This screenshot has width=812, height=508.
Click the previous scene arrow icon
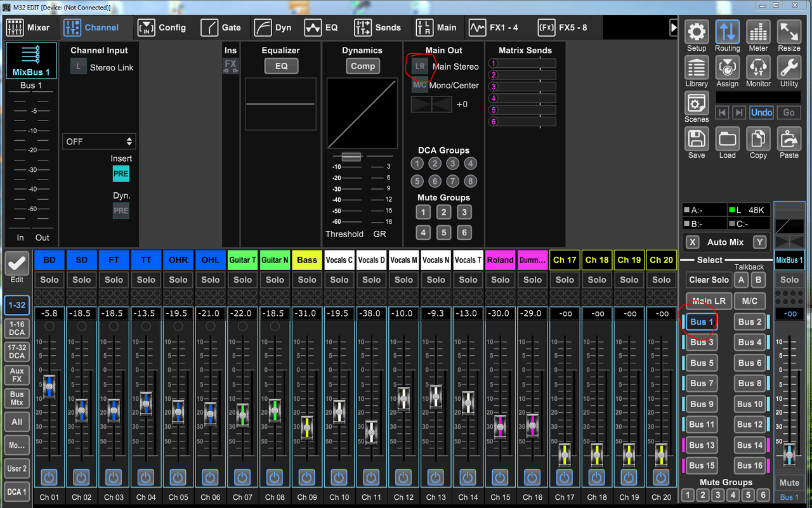click(722, 112)
